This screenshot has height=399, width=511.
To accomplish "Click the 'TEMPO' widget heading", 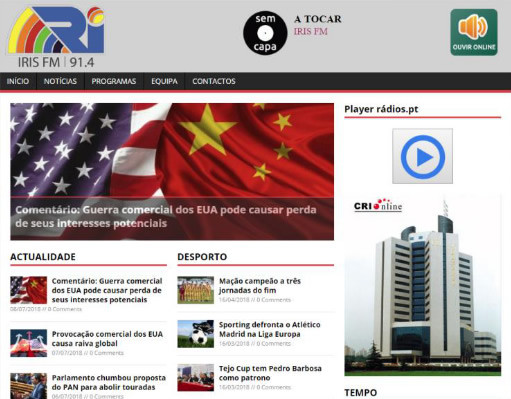I will [361, 393].
